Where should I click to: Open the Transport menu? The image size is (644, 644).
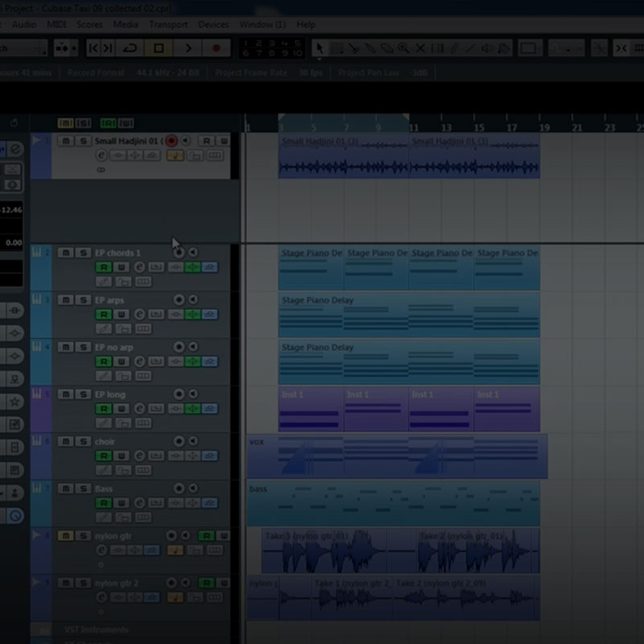pyautogui.click(x=168, y=25)
